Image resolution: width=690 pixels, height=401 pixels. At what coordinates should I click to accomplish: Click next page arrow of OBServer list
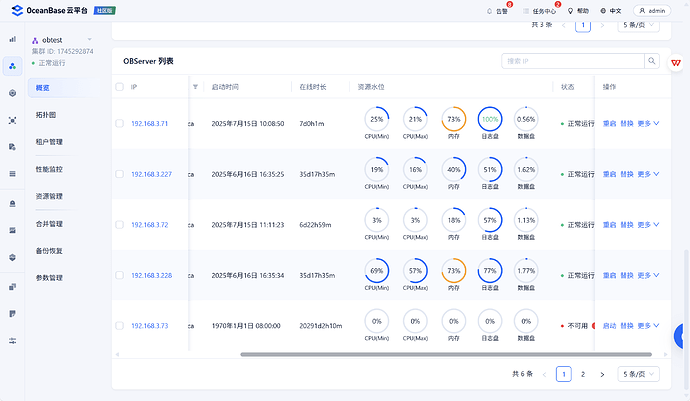click(602, 375)
